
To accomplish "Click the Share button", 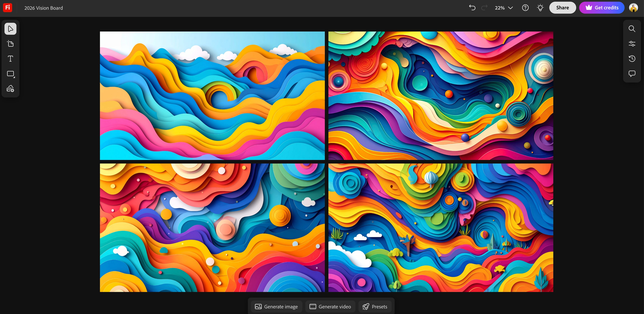I will click(x=563, y=7).
